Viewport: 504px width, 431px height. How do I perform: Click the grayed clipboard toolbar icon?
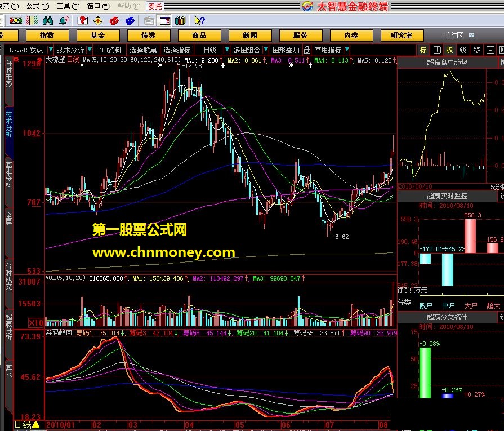(149, 21)
